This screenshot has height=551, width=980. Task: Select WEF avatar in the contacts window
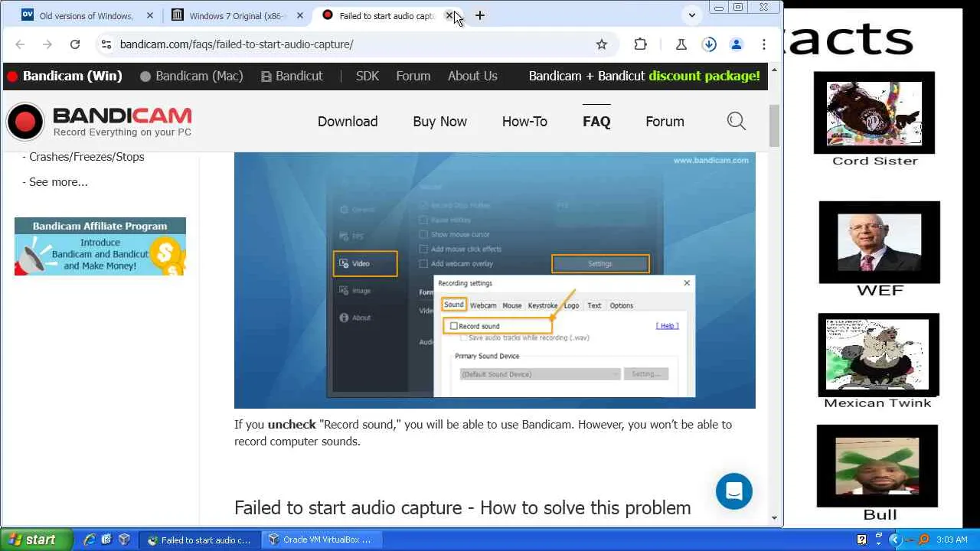pos(880,243)
